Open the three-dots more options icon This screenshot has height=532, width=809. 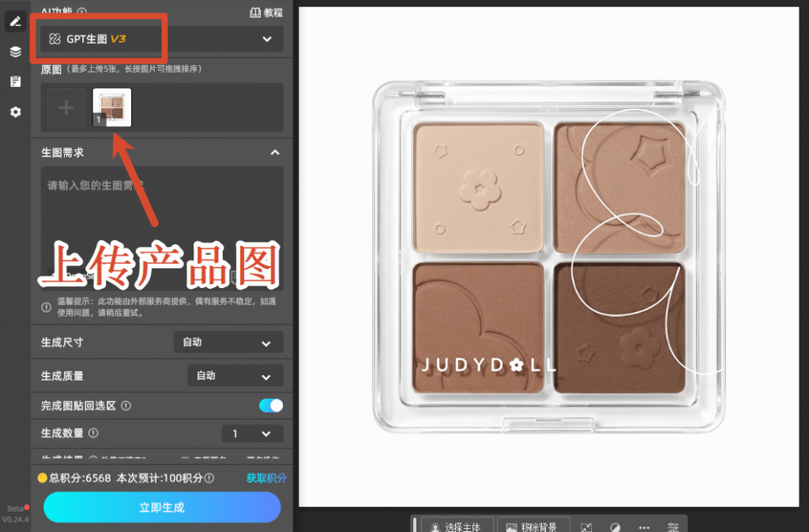pyautogui.click(x=644, y=526)
